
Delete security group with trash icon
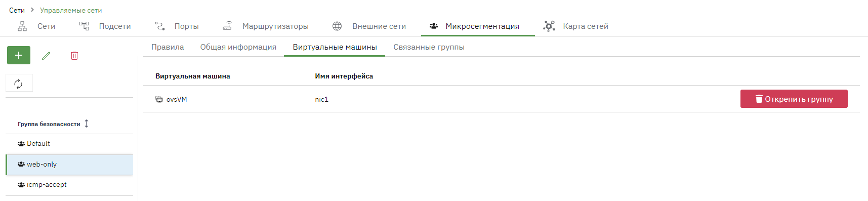point(74,56)
